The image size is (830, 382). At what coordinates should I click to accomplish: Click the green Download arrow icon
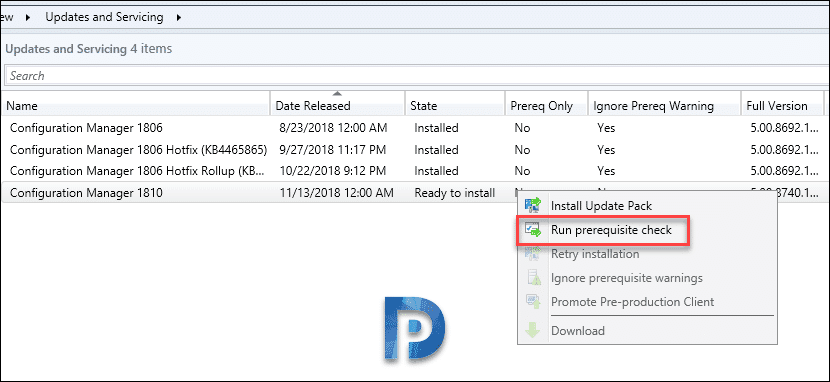(x=533, y=331)
